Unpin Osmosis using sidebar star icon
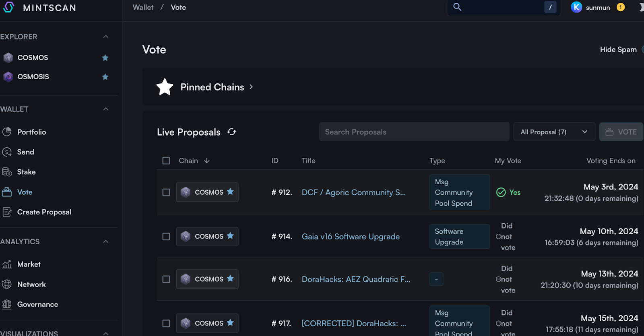Screen dimensions: 644x336 tap(105, 76)
